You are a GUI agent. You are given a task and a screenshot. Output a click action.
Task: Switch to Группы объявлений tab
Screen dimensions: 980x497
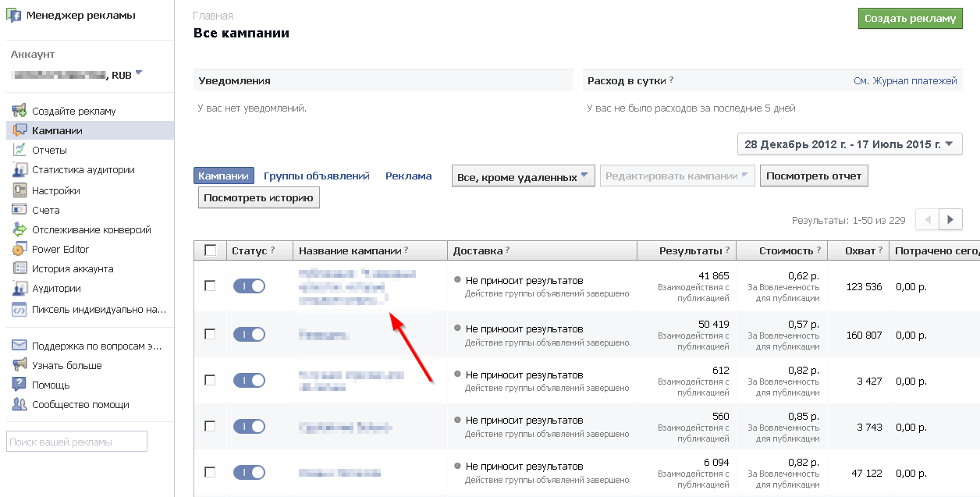pos(316,176)
